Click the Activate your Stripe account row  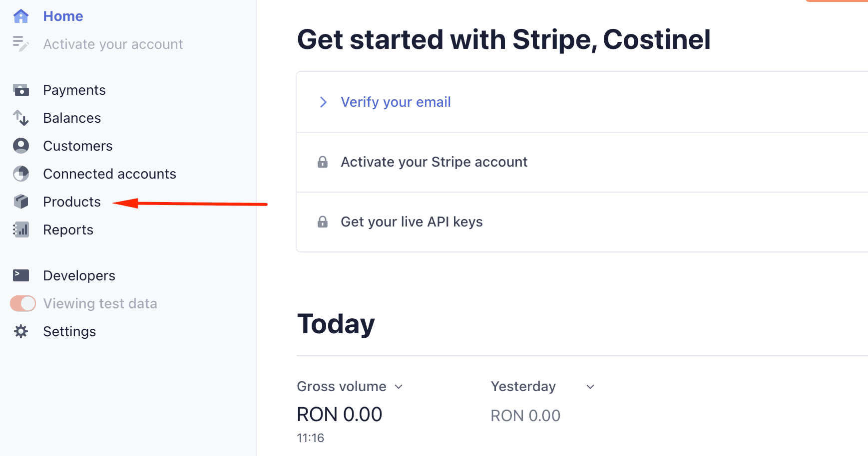coord(582,162)
